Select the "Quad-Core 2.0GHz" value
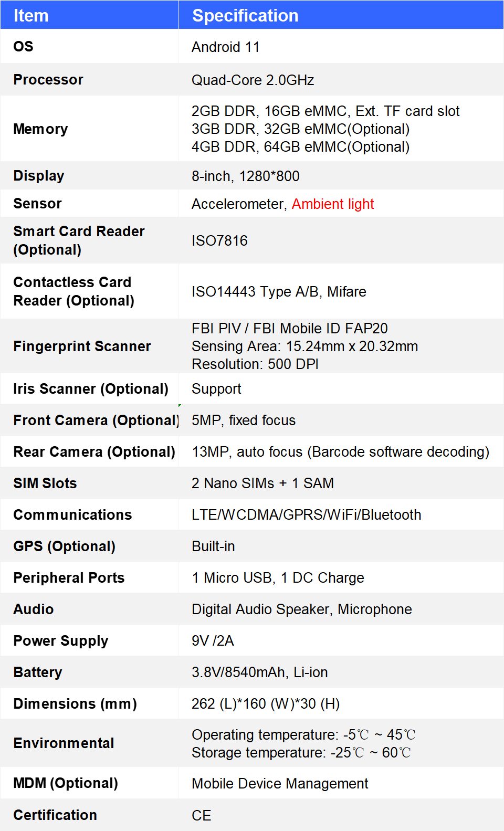The image size is (504, 831). point(253,80)
